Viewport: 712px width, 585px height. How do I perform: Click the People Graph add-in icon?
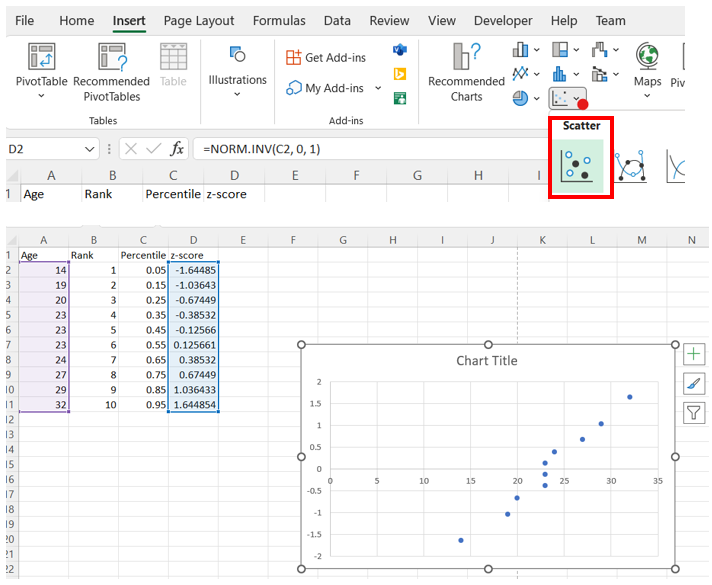click(x=400, y=98)
